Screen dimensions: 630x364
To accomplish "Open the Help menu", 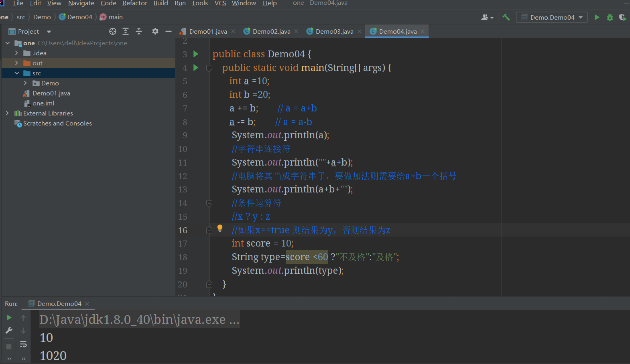I will click(x=270, y=3).
